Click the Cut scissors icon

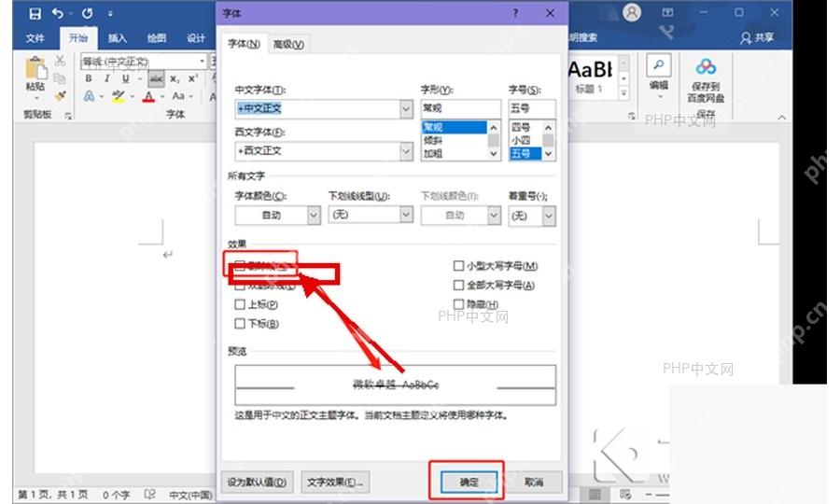point(60,61)
